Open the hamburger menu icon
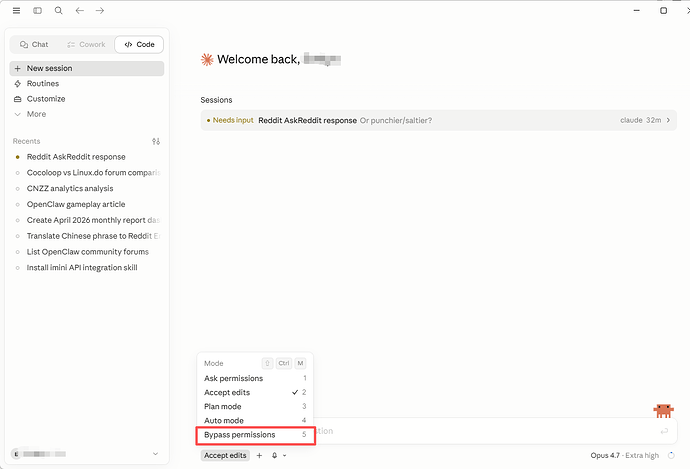The height and width of the screenshot is (469, 690). coord(16,11)
